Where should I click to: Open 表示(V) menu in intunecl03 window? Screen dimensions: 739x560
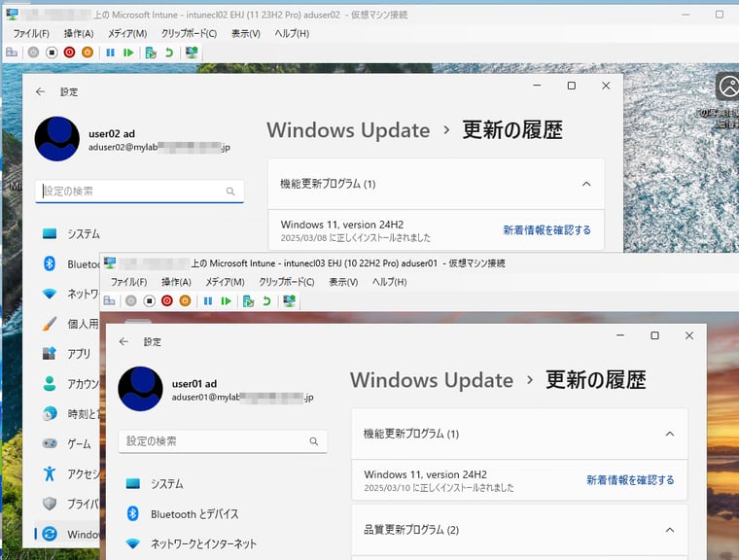(343, 282)
